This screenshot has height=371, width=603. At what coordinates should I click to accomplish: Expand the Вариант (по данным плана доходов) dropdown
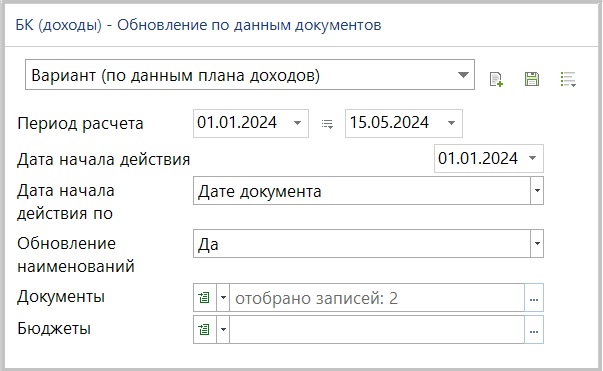463,75
